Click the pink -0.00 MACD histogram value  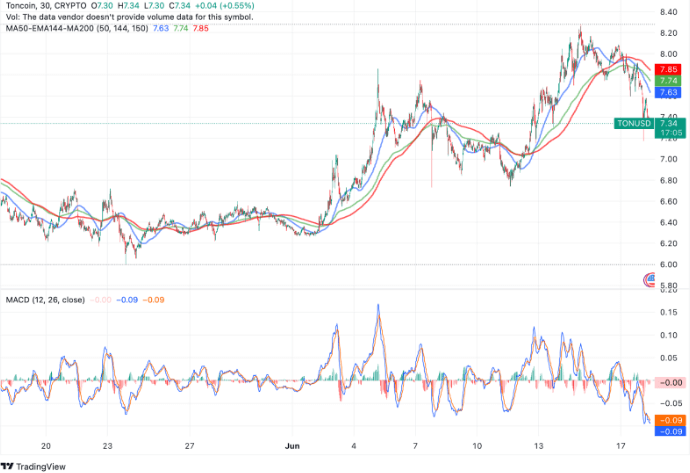point(100,300)
